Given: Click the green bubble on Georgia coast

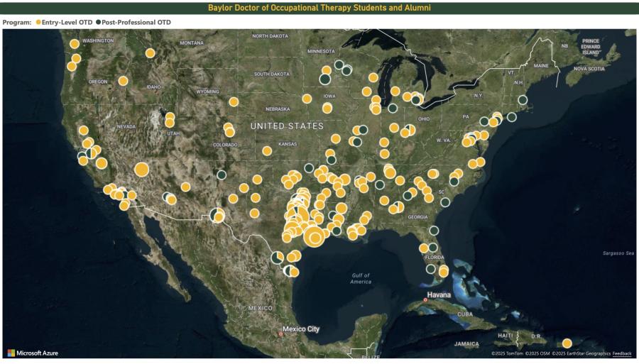Looking at the screenshot, I should [x=445, y=202].
